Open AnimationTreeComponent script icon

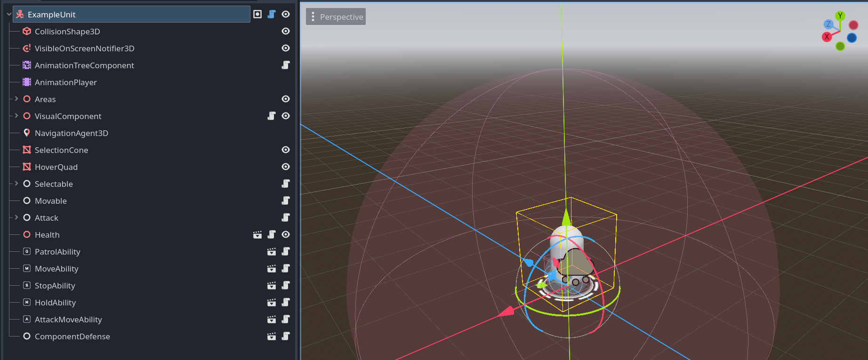[286, 65]
